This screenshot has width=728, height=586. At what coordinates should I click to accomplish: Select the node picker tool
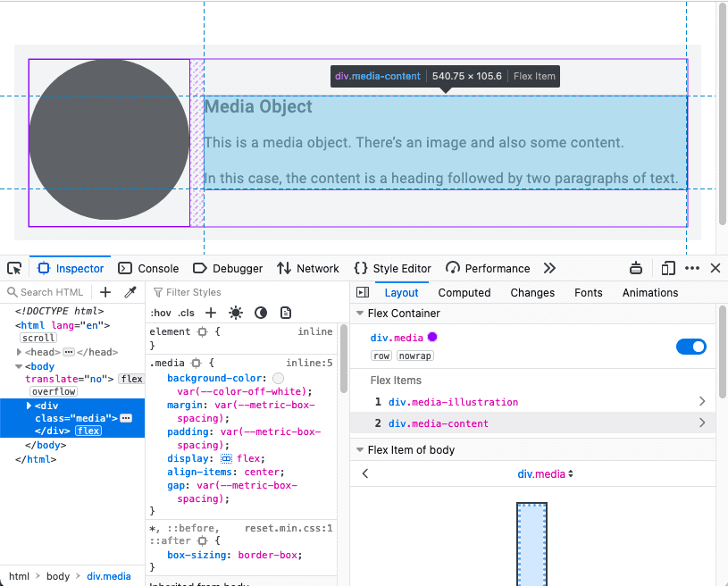14,268
